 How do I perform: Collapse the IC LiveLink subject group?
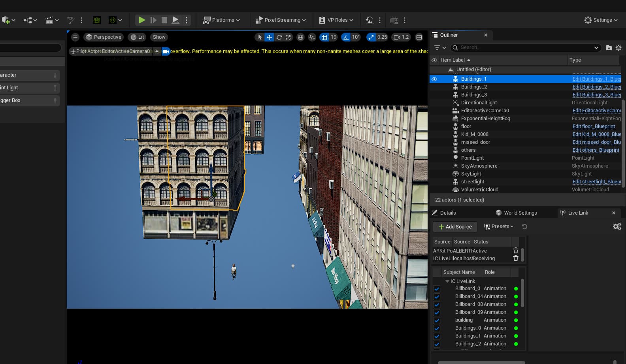point(447,281)
